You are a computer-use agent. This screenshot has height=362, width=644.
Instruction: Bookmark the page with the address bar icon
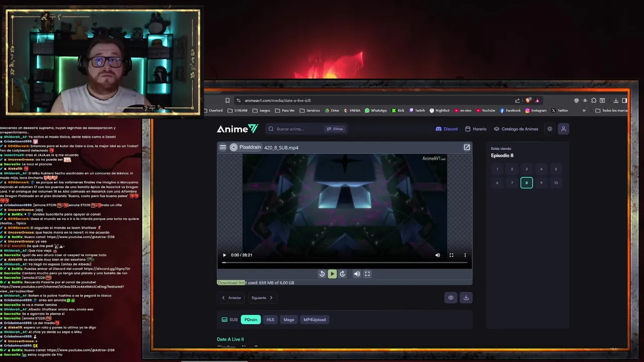pos(227,100)
